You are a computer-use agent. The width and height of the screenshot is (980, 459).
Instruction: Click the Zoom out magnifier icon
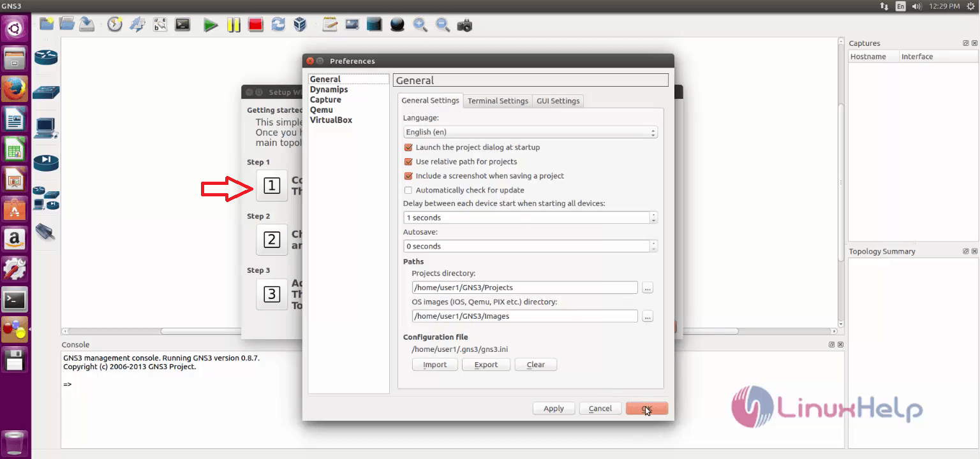[x=442, y=25]
